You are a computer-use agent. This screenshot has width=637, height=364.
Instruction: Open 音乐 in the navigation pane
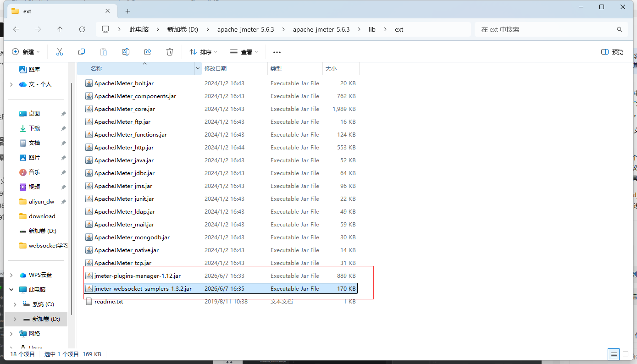[34, 172]
